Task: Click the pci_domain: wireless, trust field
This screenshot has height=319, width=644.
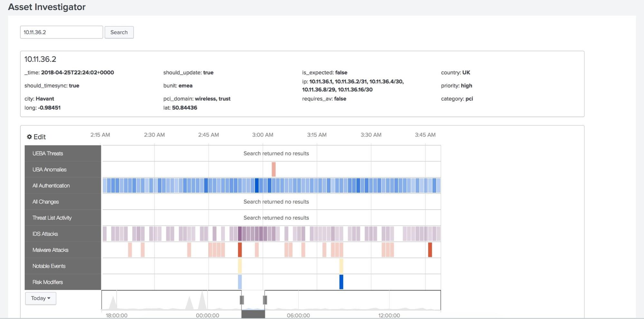Action: click(197, 99)
